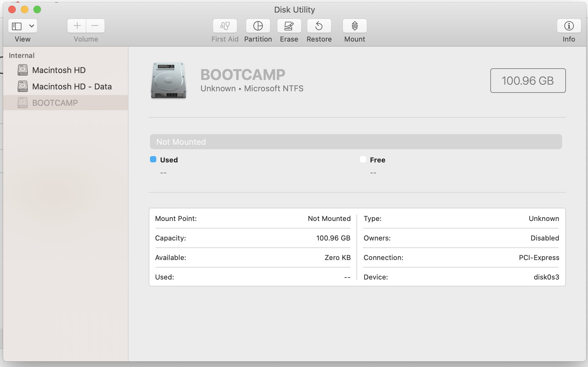Viewport: 588px width, 367px height.
Task: Click the BOOTCAMP volume title
Action: point(243,75)
